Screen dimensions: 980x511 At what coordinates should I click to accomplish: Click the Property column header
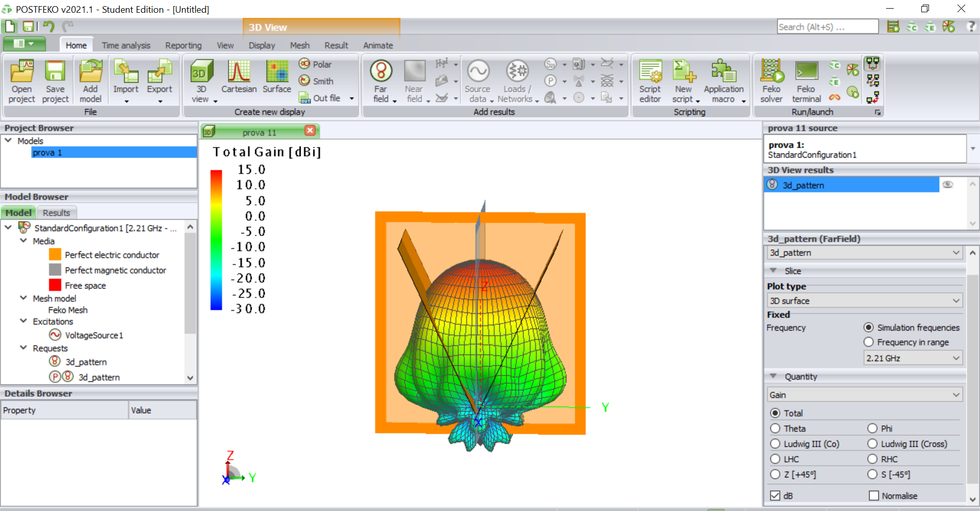tap(65, 410)
